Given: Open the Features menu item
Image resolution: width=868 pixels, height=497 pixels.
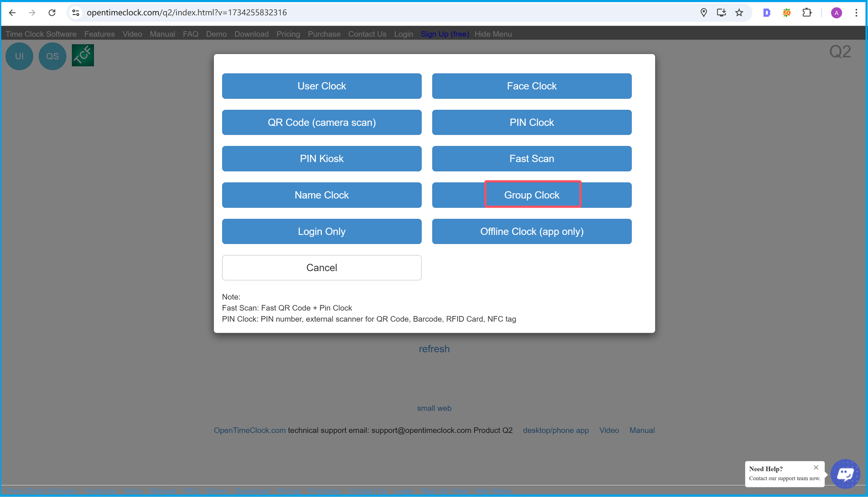Looking at the screenshot, I should [x=100, y=34].
